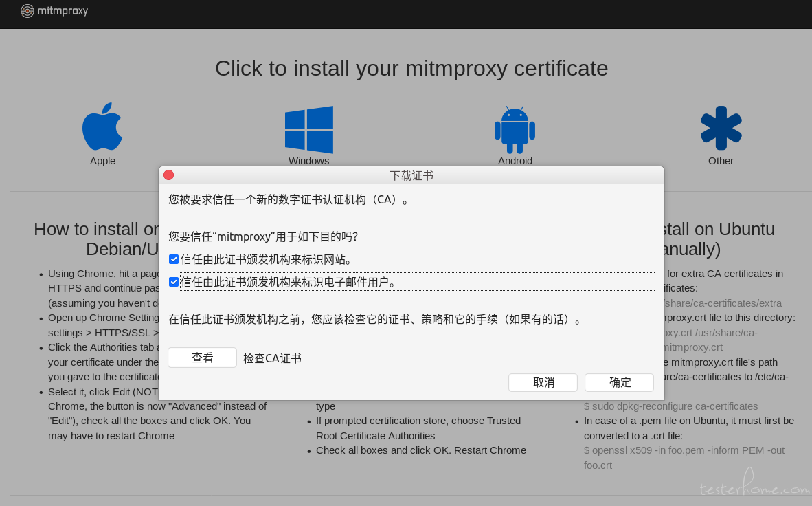Image resolution: width=812 pixels, height=506 pixels.
Task: Select the Other platform asterisk icon
Action: coord(721,128)
